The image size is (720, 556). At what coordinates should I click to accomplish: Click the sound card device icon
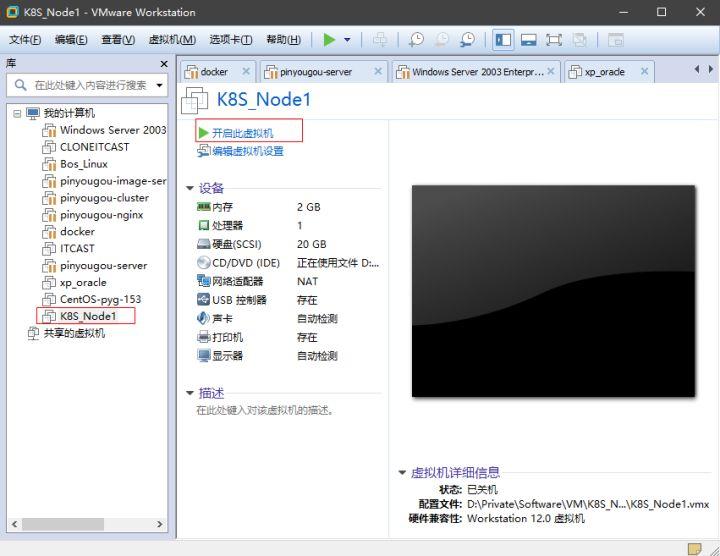[x=204, y=318]
